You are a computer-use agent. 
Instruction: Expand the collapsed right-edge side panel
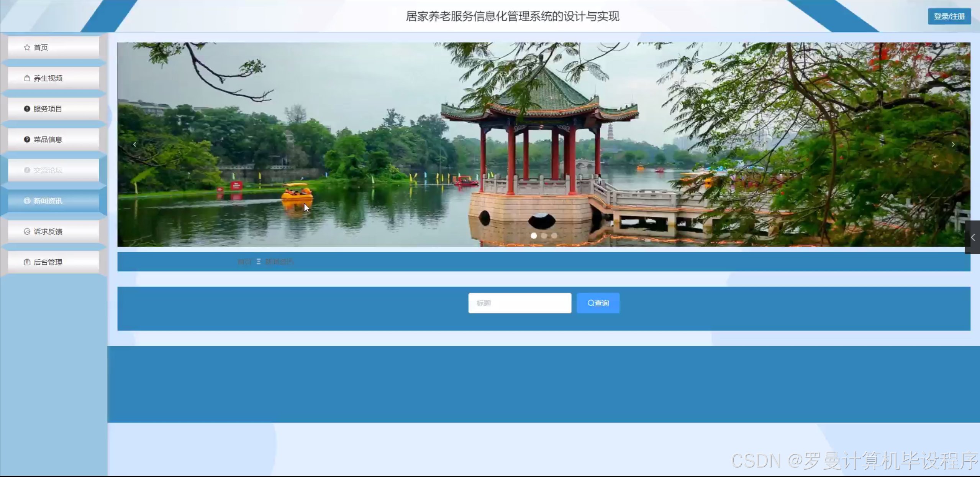point(973,237)
